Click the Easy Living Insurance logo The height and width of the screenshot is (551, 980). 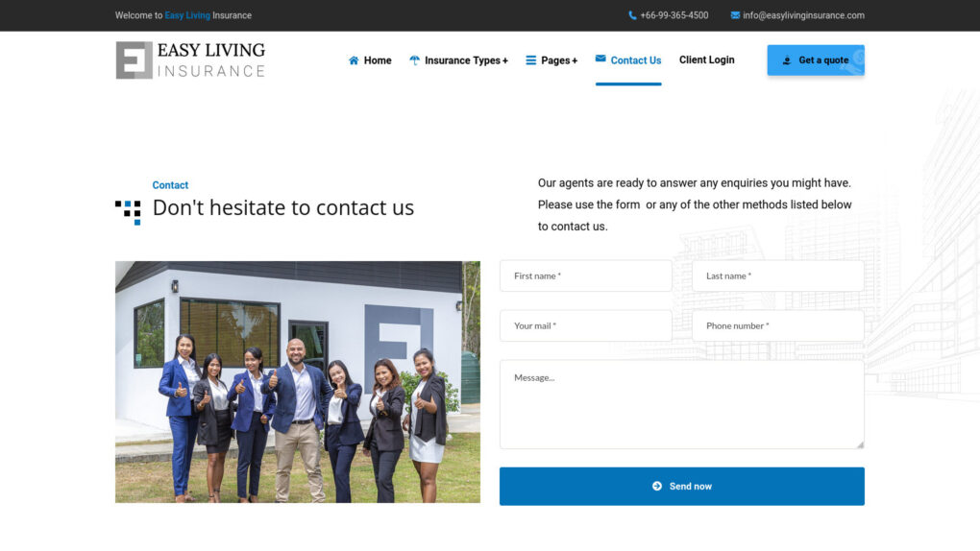click(x=190, y=60)
